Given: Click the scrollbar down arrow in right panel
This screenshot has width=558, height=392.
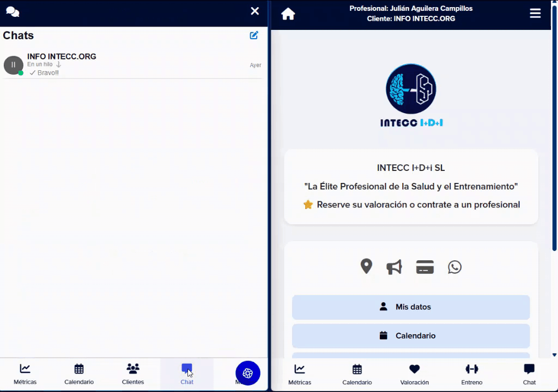Looking at the screenshot, I should coord(554,354).
